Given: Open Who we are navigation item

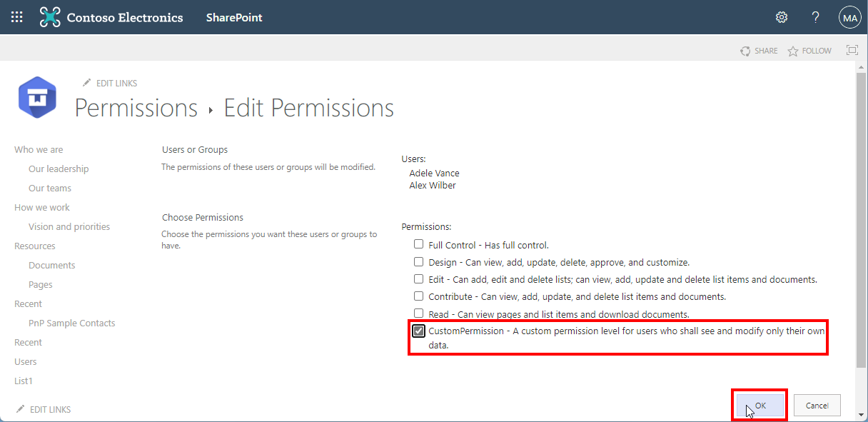Looking at the screenshot, I should [x=39, y=150].
